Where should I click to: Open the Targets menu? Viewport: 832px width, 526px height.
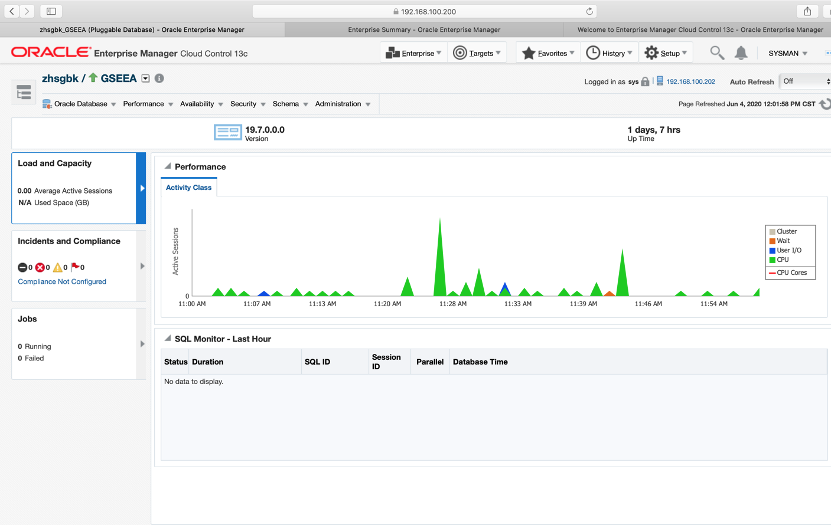pos(477,53)
